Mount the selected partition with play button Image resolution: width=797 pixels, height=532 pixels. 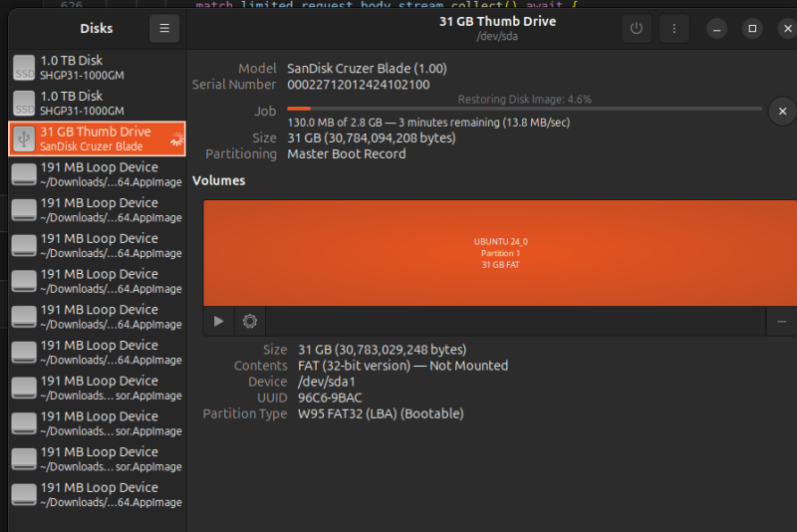[x=218, y=321]
